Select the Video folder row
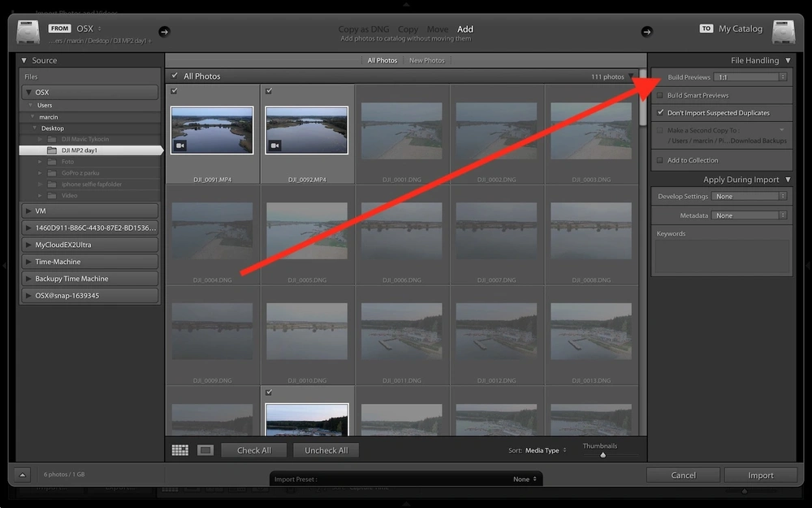The width and height of the screenshot is (812, 508). pyautogui.click(x=89, y=195)
